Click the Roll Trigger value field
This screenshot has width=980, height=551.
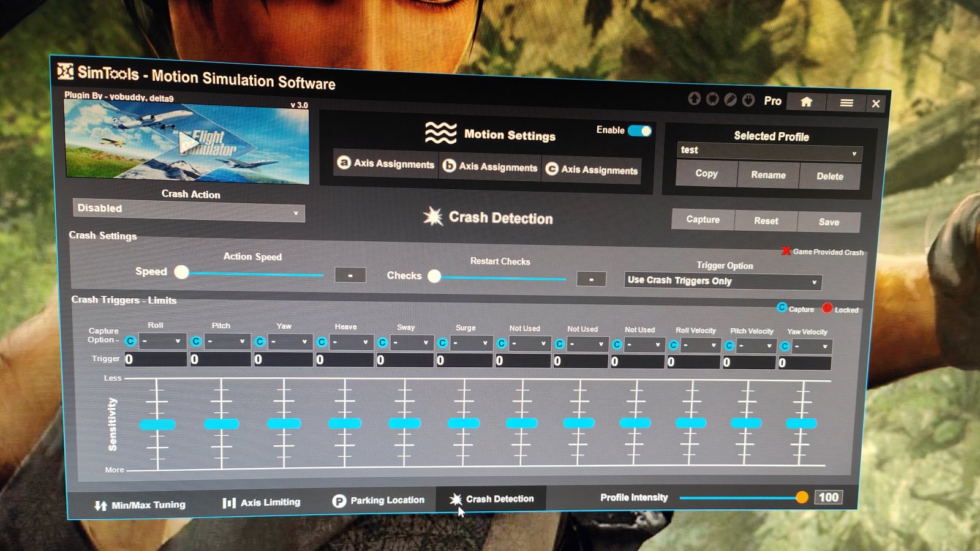tap(156, 359)
